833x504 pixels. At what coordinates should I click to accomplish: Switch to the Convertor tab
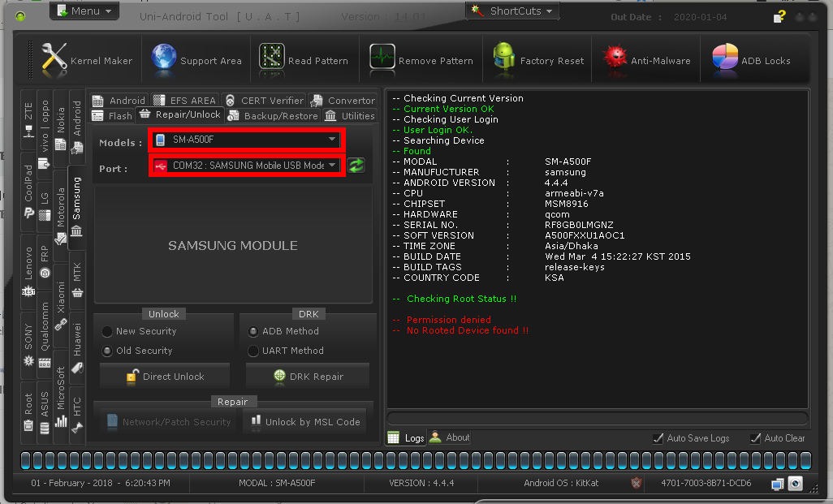click(343, 101)
